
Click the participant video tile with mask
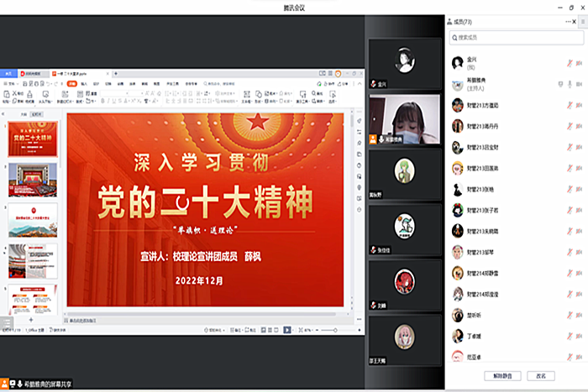(x=407, y=115)
